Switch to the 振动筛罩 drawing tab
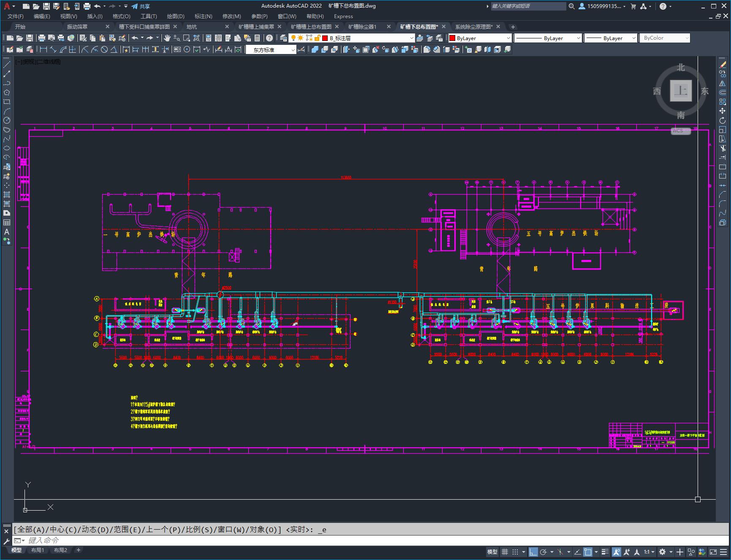The height and width of the screenshot is (560, 731). pos(77,27)
